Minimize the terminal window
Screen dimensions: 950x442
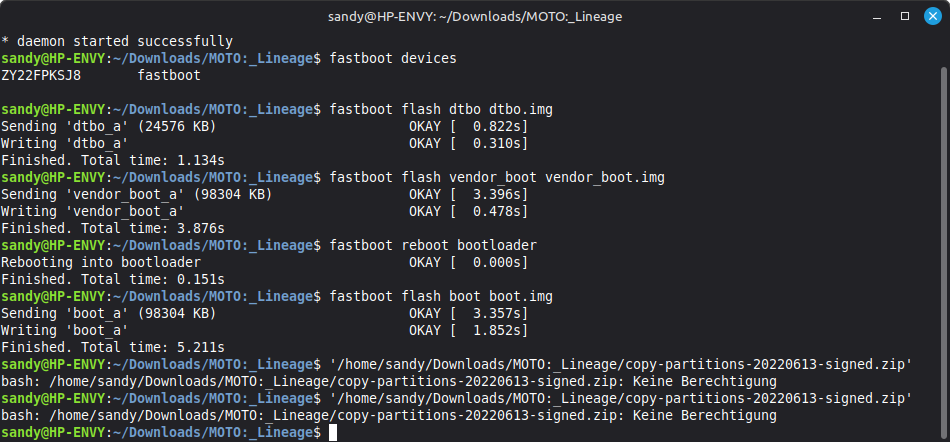(878, 16)
